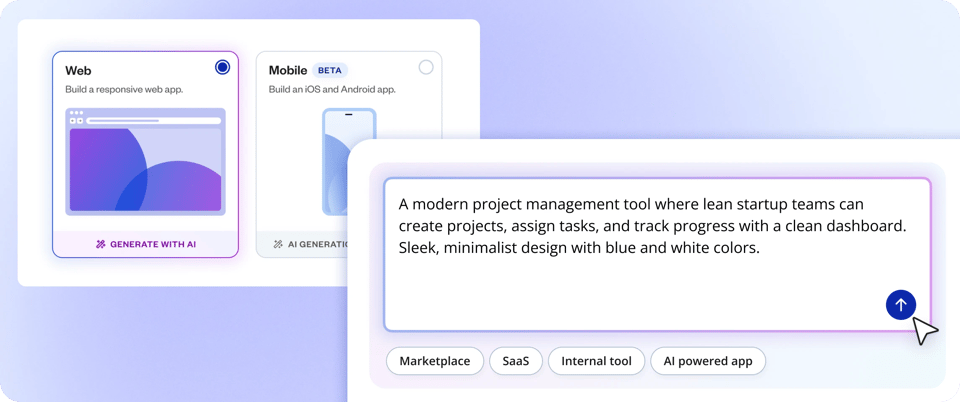Click the Web card title
Screen dimensions: 960x402
click(78, 71)
